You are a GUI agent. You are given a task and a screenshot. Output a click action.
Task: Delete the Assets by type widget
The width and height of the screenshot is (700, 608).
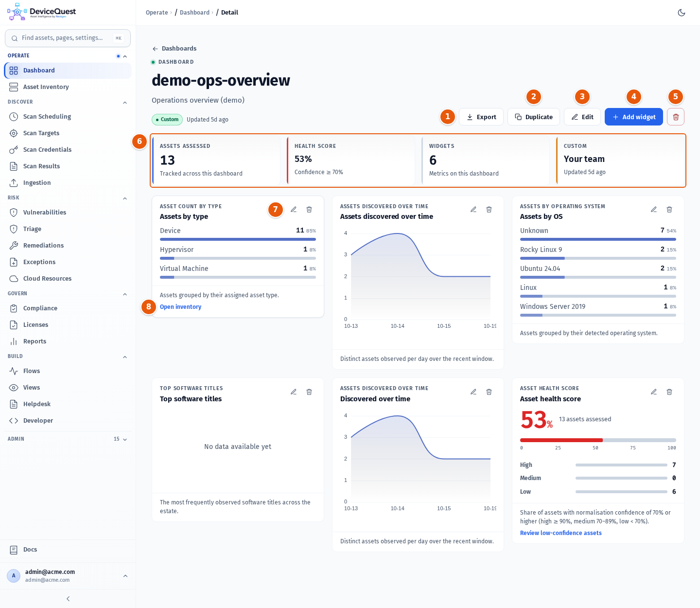point(309,210)
